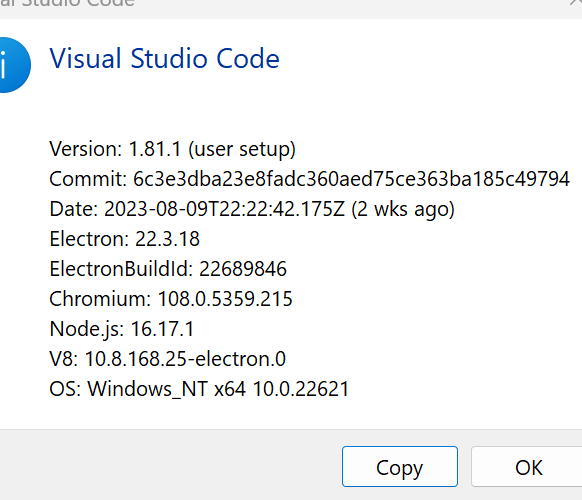Click the Electron: 22.3.18 line
The height and width of the screenshot is (500, 582).
pos(125,239)
